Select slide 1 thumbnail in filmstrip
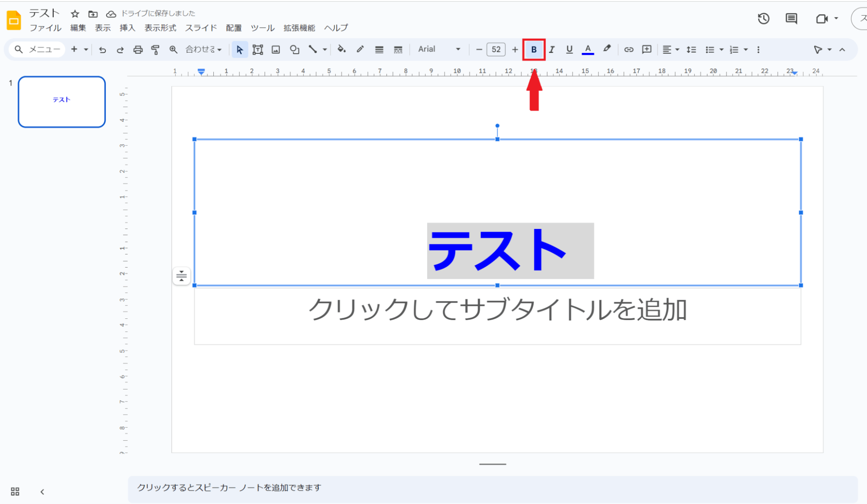The height and width of the screenshot is (504, 867). coord(62,102)
